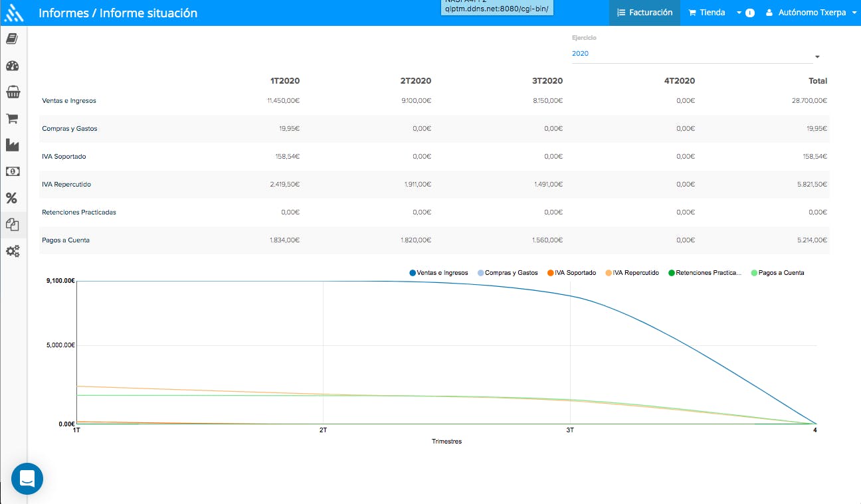Click the shopping basket sidebar icon
The width and height of the screenshot is (861, 504).
pyautogui.click(x=13, y=92)
